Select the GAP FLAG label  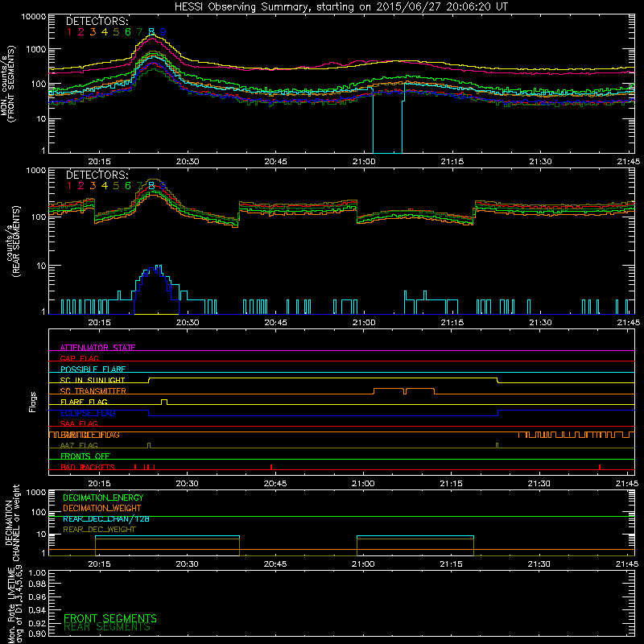(79, 358)
